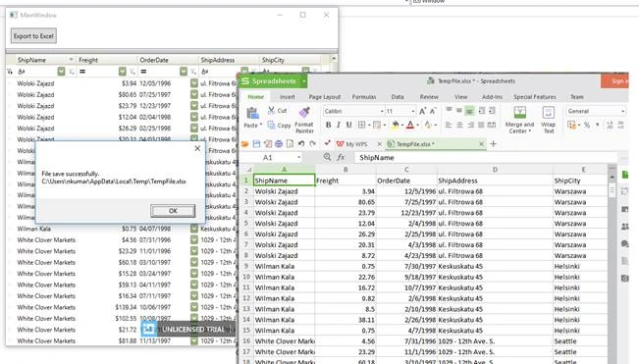Confirm the file saved dialog with OK
This screenshot has width=639, height=364.
click(173, 211)
